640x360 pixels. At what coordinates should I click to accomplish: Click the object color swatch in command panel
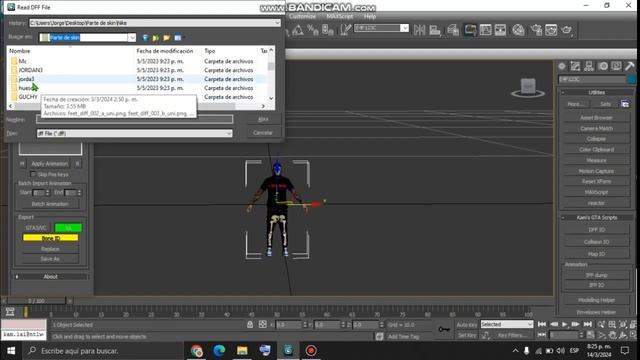point(631,79)
